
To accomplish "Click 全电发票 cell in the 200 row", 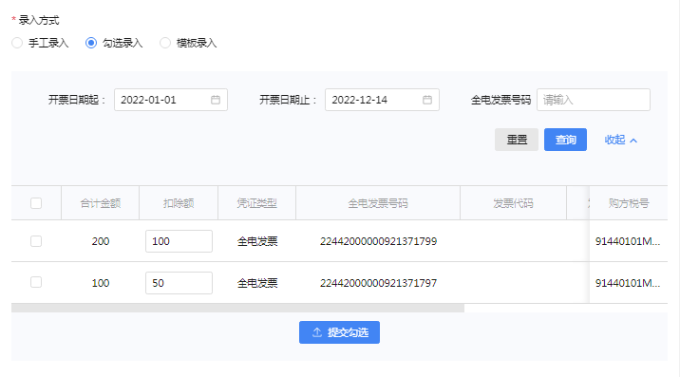I will pos(257,241).
